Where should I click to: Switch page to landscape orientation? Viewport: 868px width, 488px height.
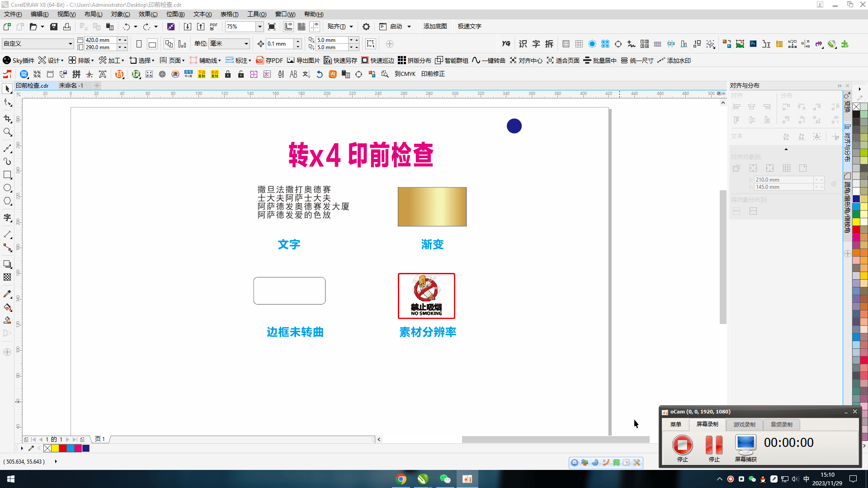(152, 44)
